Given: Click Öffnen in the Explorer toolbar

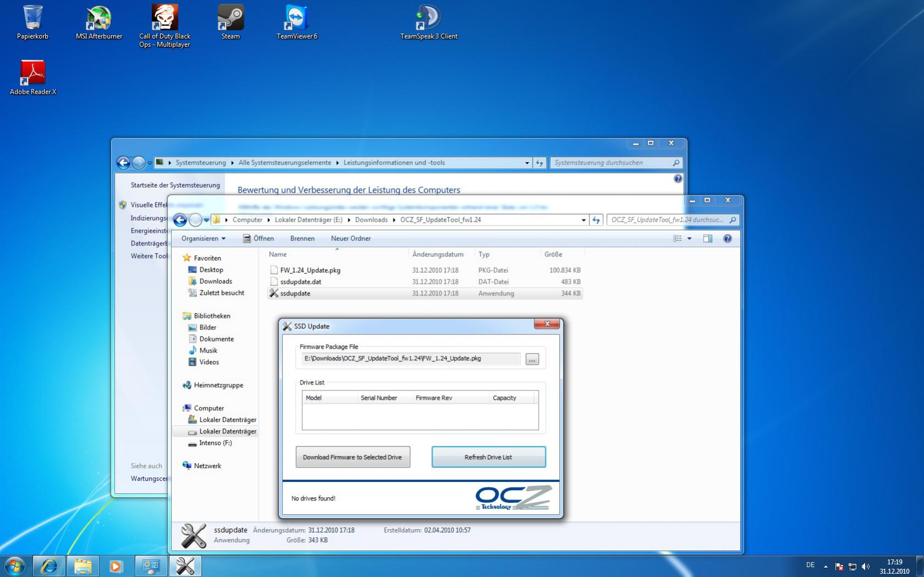Looking at the screenshot, I should (x=258, y=238).
